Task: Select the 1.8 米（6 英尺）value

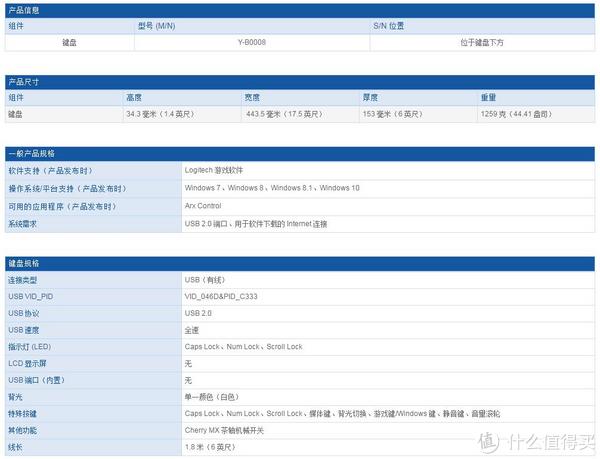Action: (210, 447)
